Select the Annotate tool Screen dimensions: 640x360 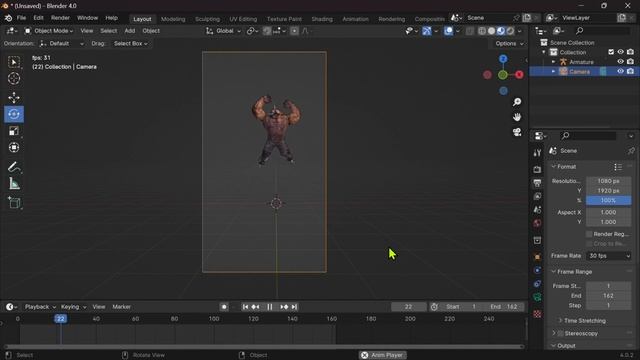click(14, 167)
